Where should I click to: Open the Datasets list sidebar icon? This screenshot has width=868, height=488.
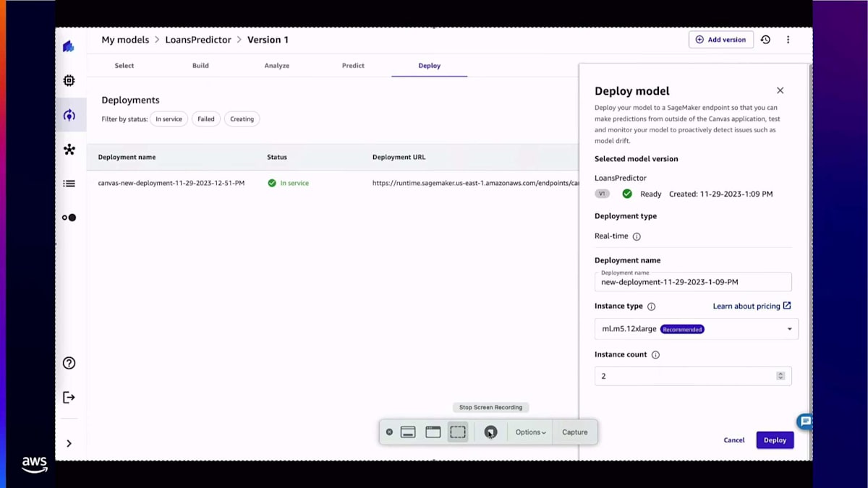click(x=69, y=184)
